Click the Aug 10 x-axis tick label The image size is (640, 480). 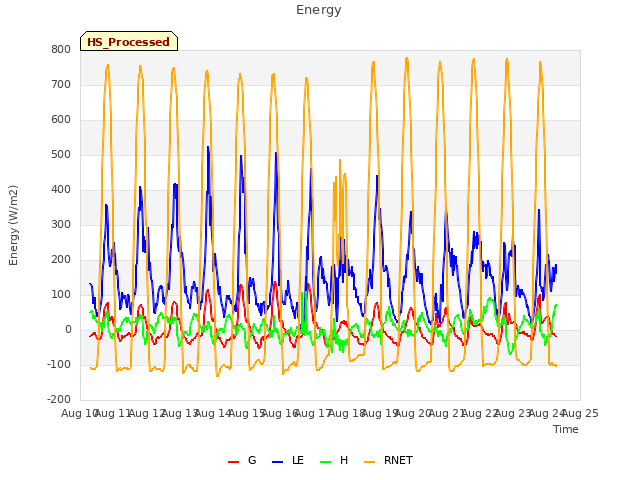[80, 413]
